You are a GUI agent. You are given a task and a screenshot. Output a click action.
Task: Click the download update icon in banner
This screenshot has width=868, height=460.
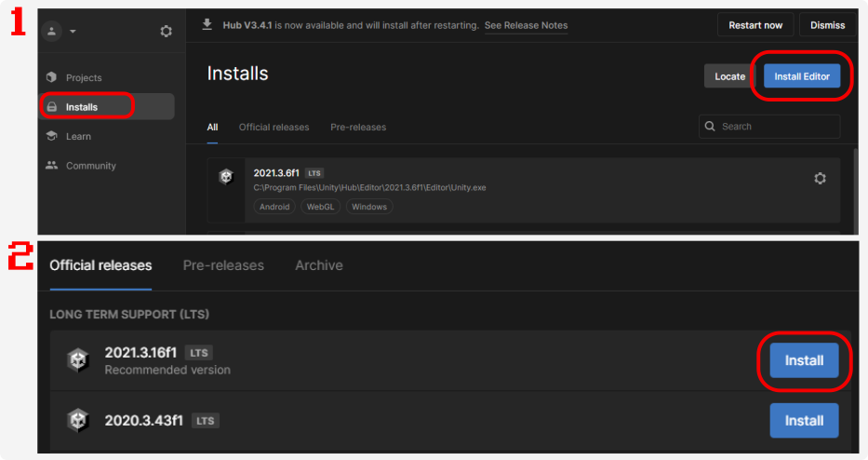pyautogui.click(x=207, y=24)
